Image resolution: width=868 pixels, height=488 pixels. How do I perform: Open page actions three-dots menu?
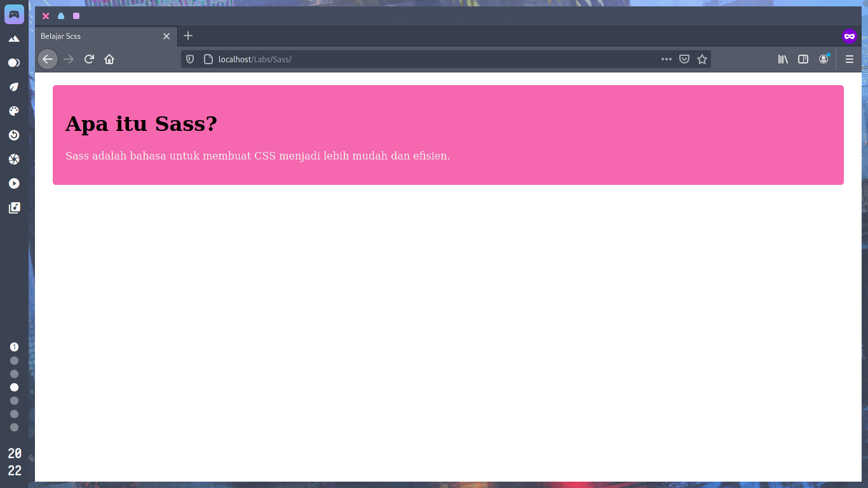click(x=666, y=59)
